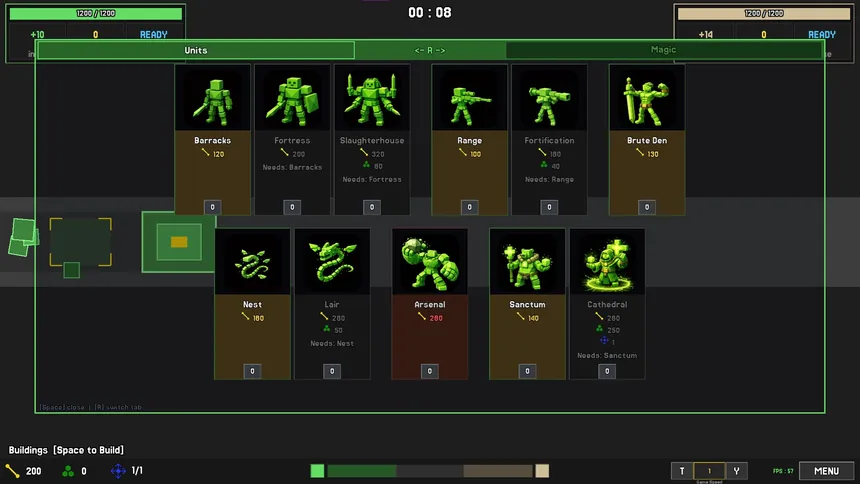Click the Lair dragon serpent icon
Viewport: 860px width, 484px height.
click(332, 262)
